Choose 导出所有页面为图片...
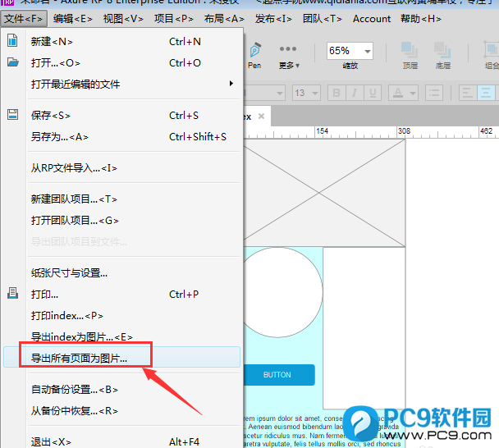The height and width of the screenshot is (448, 499). pyautogui.click(x=121, y=358)
